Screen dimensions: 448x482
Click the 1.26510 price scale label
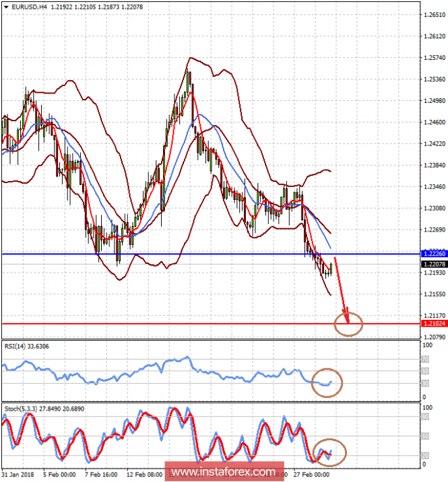click(x=434, y=15)
